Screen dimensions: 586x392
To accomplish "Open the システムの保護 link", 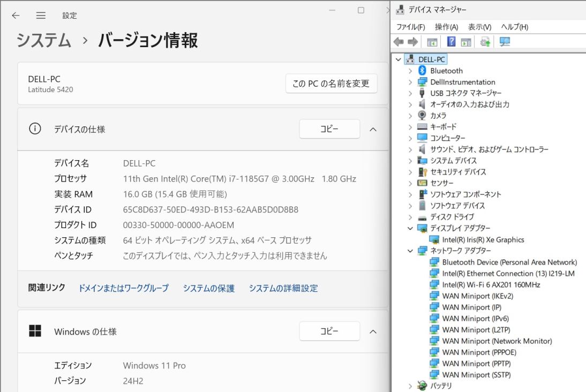I will [208, 288].
